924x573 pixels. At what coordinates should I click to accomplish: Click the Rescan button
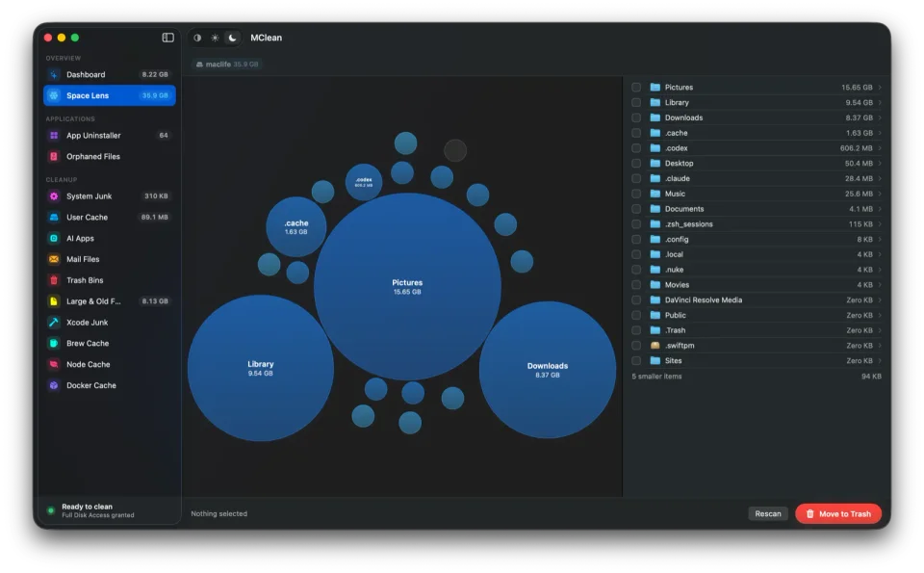coord(768,513)
